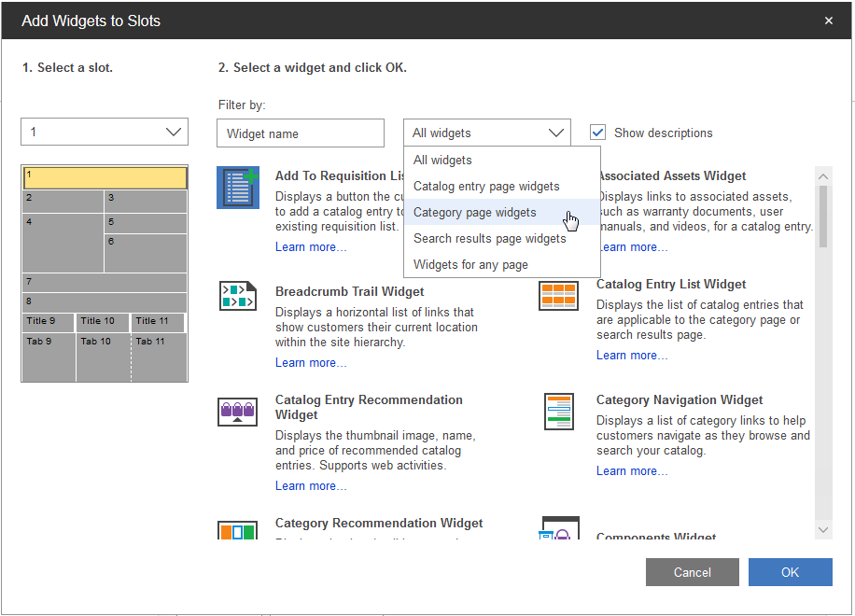The image size is (855, 616).
Task: Click the Catalog Entry Recommendation Widget icon
Action: 237,411
